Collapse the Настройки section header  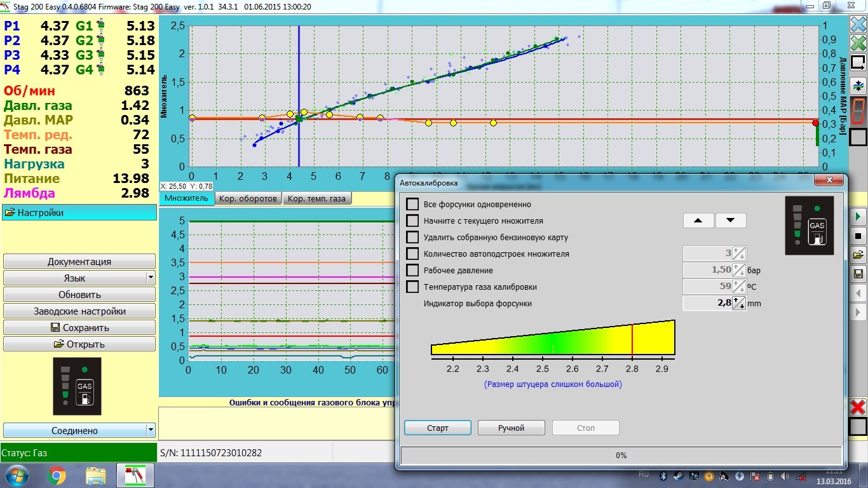click(79, 213)
